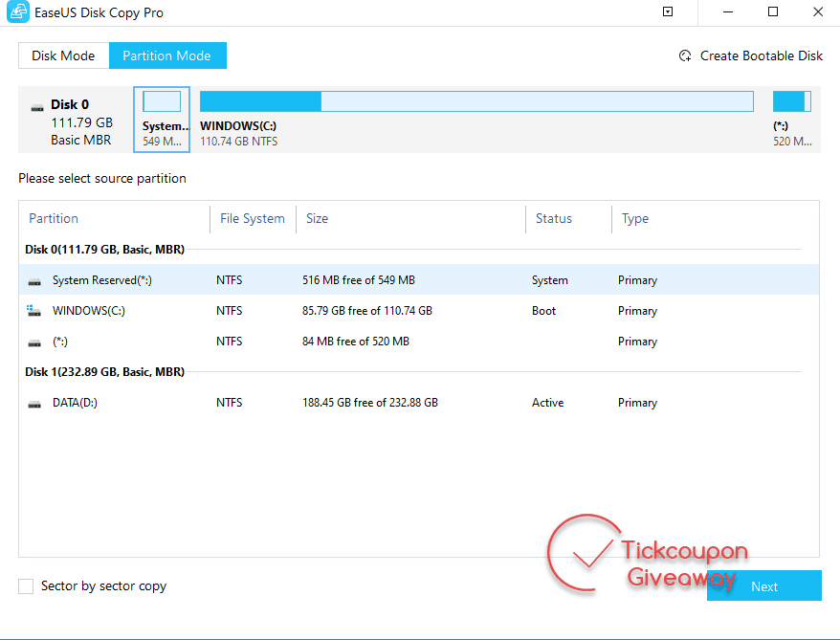Click the DATA(D:) drive icon
This screenshot has width=840, height=640.
pyautogui.click(x=35, y=404)
